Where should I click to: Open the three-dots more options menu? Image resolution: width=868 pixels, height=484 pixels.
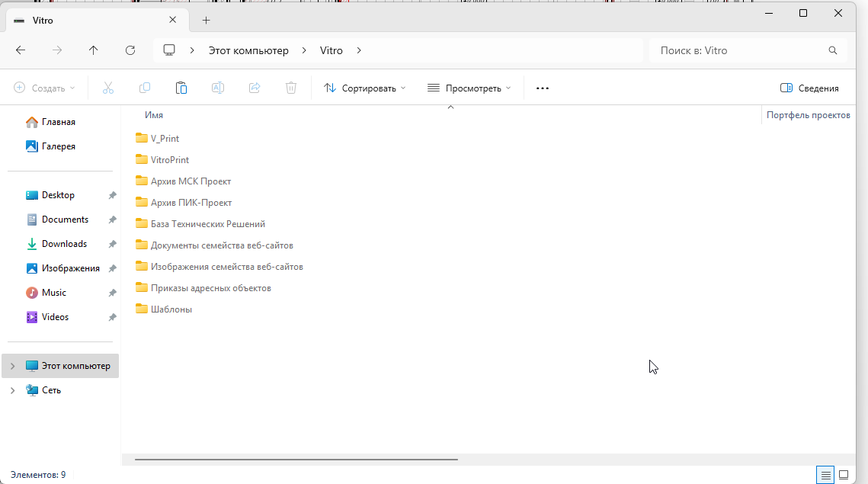coord(543,88)
